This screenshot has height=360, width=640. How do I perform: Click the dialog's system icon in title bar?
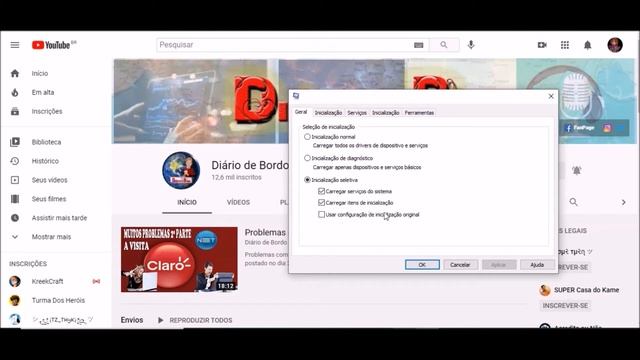tap(296, 96)
